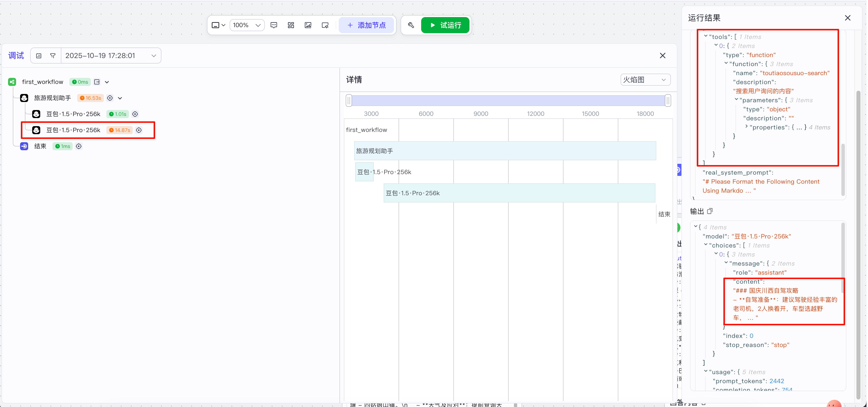Click the grid layout icon in the toolbar
868x407 pixels.
291,25
